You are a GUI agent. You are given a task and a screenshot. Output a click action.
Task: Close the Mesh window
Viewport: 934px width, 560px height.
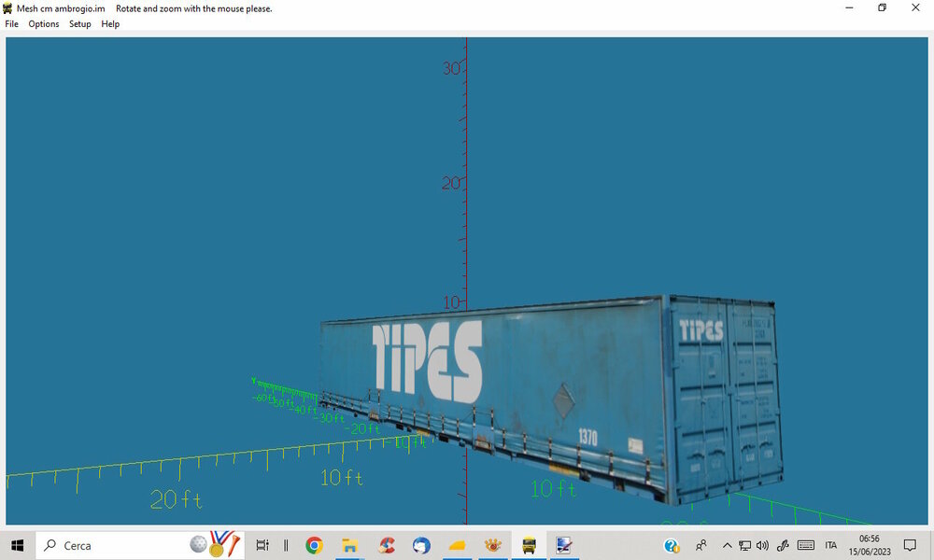[915, 7]
